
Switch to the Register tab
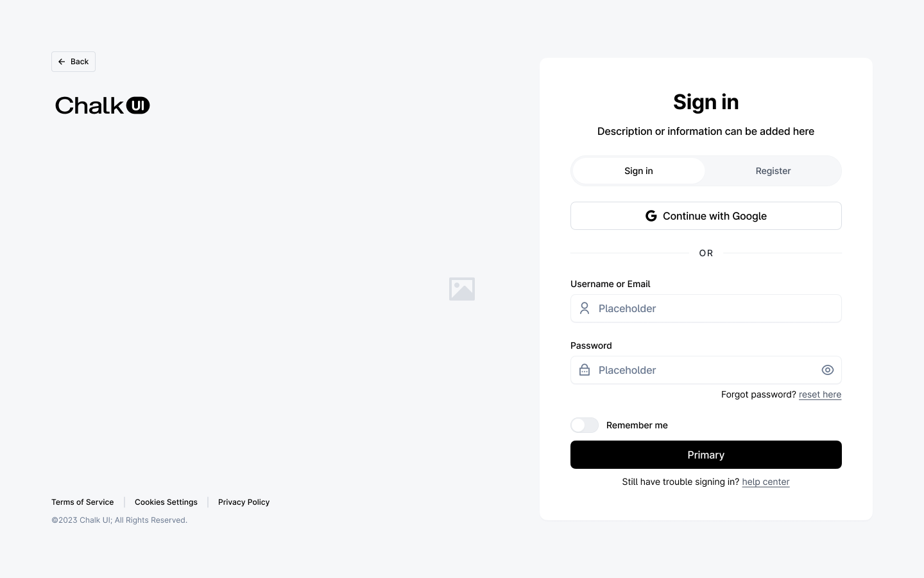pyautogui.click(x=773, y=171)
